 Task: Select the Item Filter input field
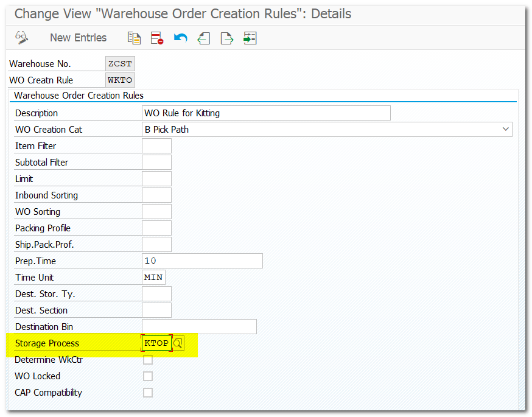point(156,146)
